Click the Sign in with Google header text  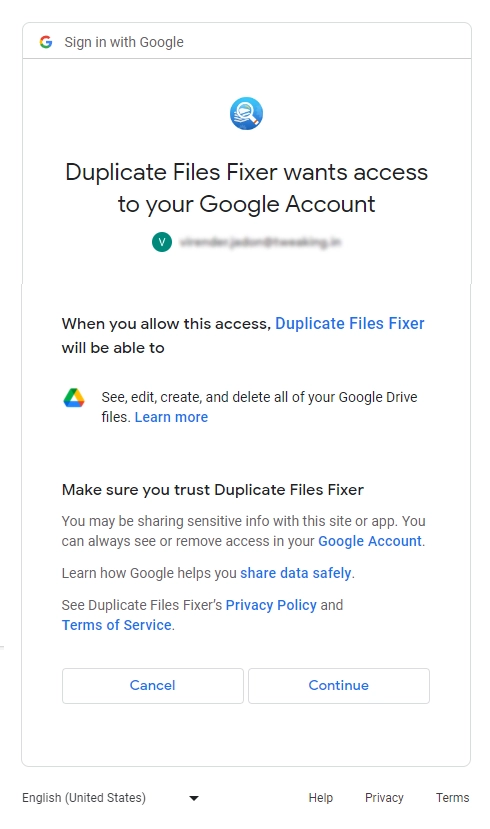coord(124,42)
